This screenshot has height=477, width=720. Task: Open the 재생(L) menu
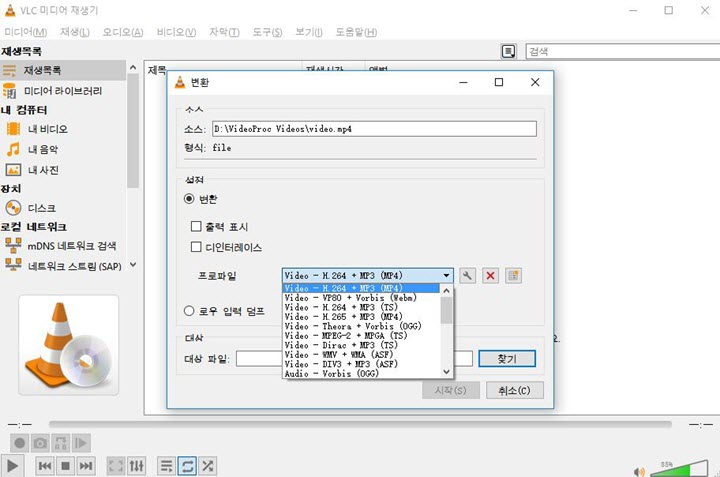point(75,32)
